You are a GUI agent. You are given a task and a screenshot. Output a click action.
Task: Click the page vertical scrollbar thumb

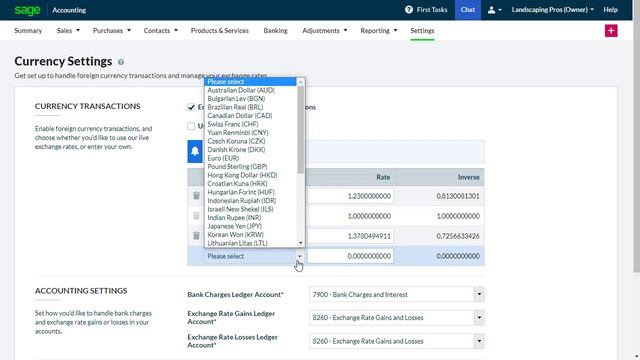tap(637, 136)
